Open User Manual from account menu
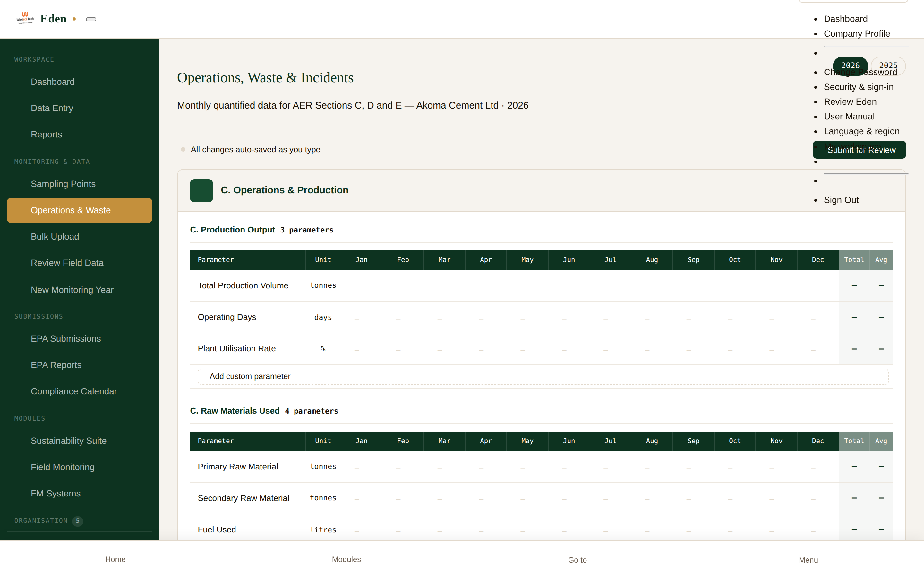 click(x=849, y=117)
